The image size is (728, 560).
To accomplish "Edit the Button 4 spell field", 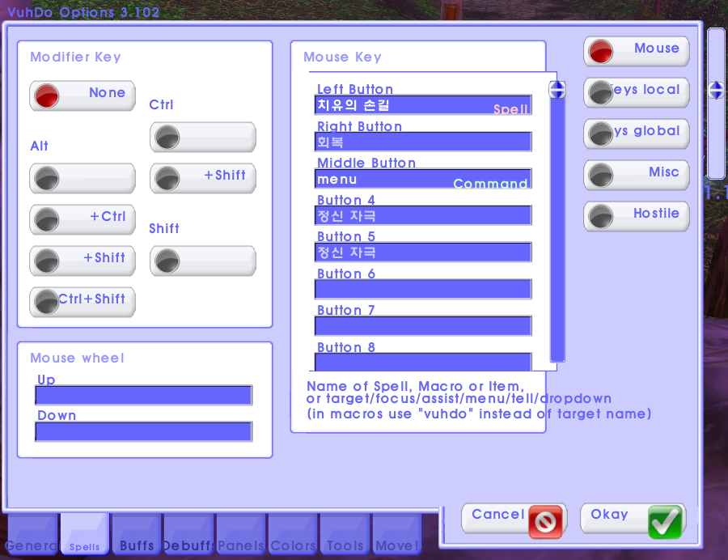I will [x=423, y=215].
